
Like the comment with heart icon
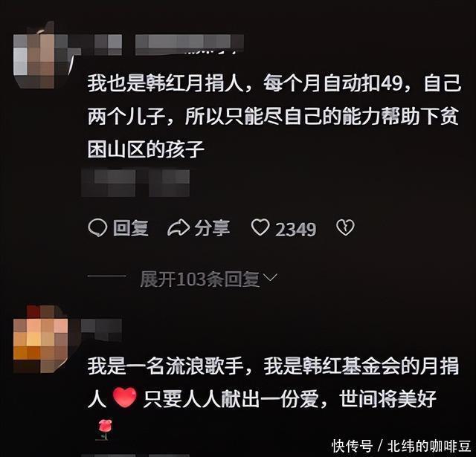pyautogui.click(x=260, y=227)
